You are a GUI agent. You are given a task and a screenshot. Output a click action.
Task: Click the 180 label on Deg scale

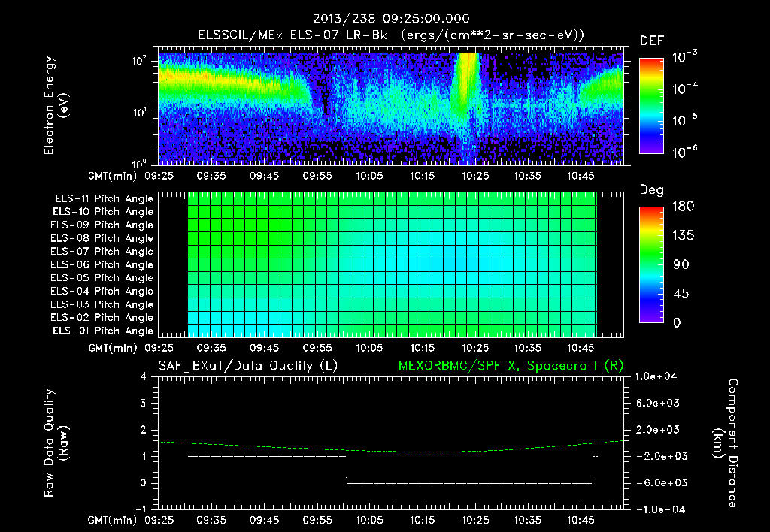683,206
